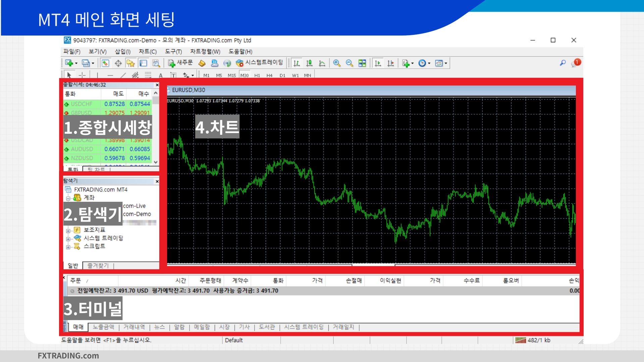Open the 차트정렬(W) menu

pos(205,52)
